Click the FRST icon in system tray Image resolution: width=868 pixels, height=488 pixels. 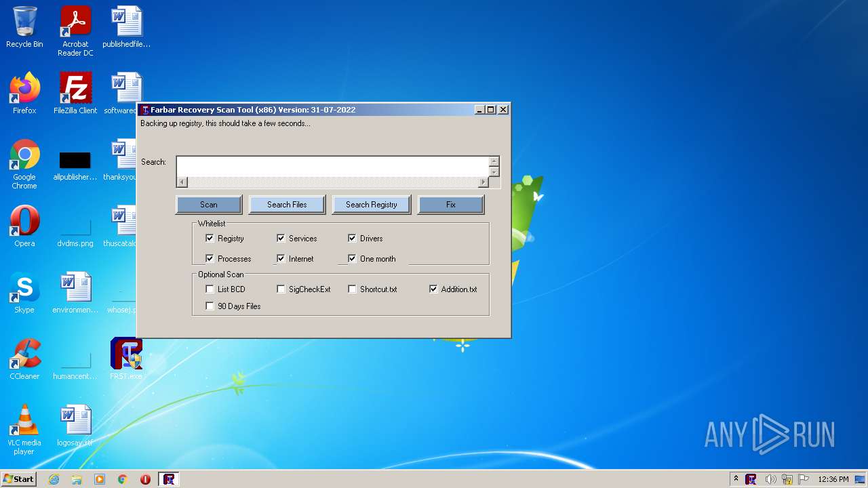tap(751, 479)
